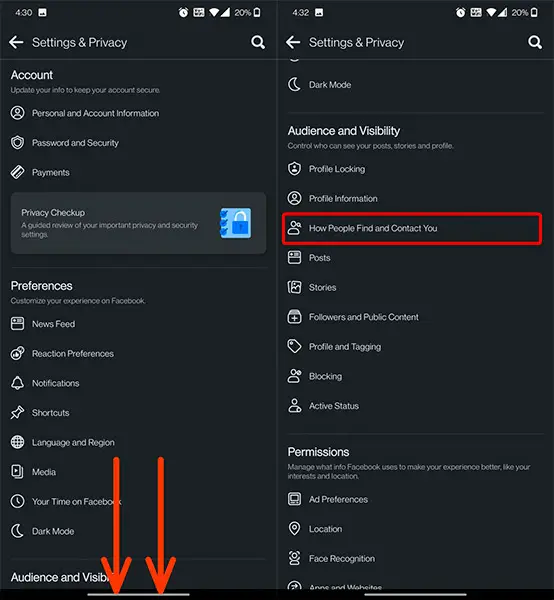The image size is (554, 600).
Task: Open Password and Security shield icon
Action: pyautogui.click(x=17, y=143)
